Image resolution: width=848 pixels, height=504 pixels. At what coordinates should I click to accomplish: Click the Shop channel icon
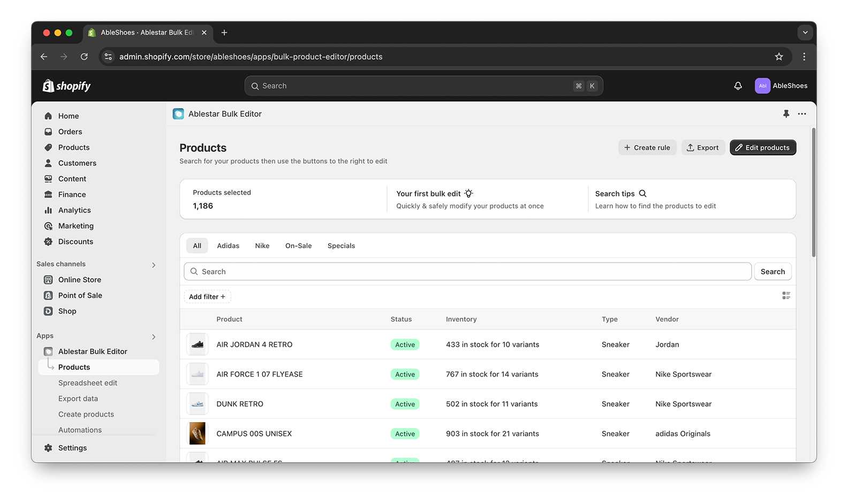tap(48, 311)
